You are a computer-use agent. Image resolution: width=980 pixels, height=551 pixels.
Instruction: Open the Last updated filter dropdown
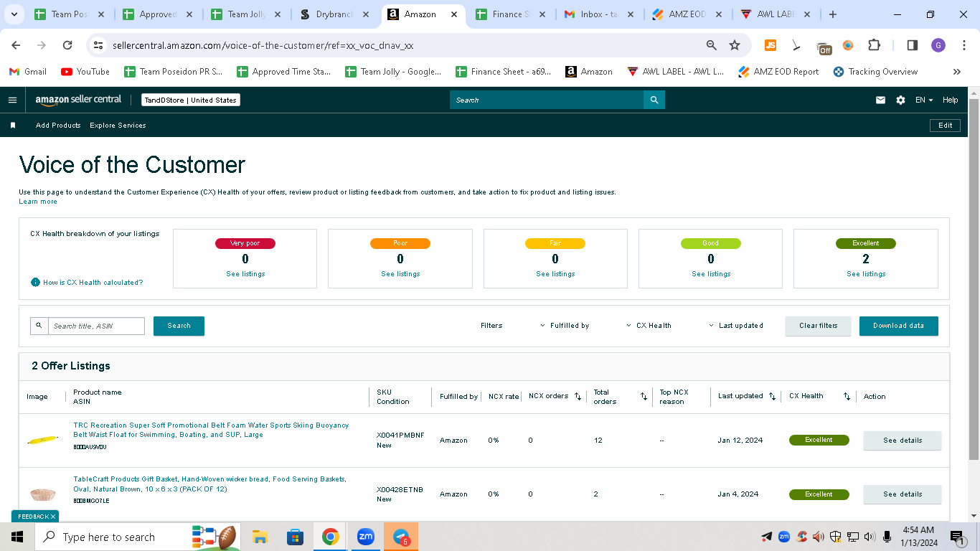point(735,326)
